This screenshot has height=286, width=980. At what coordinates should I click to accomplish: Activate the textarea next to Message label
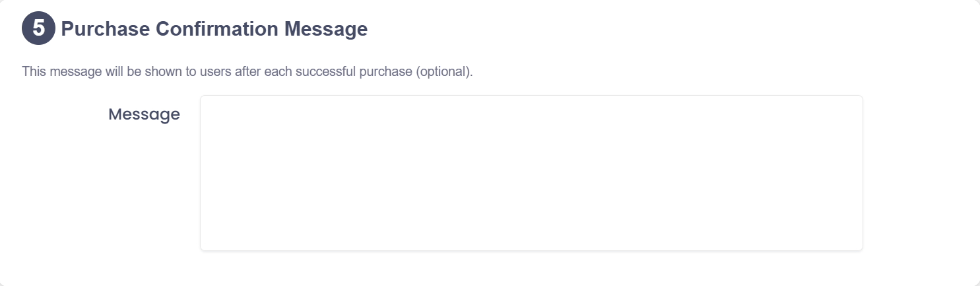pyautogui.click(x=531, y=173)
